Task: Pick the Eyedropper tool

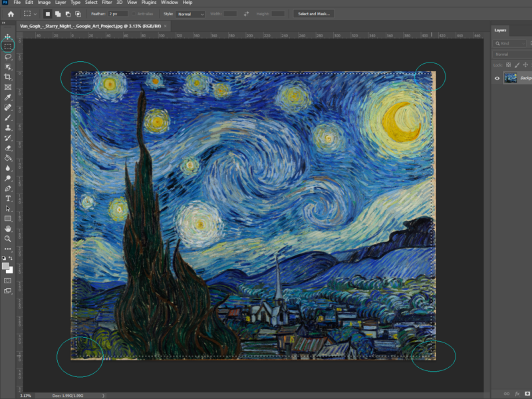Action: 8,97
